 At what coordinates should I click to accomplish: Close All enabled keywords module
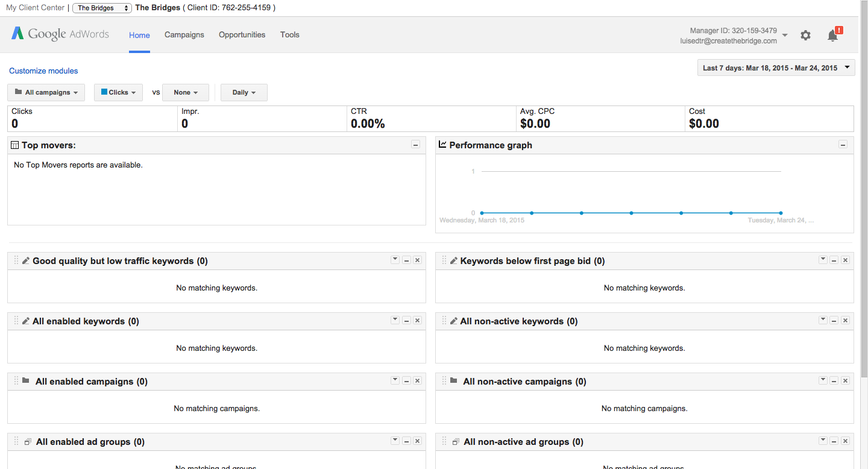[x=417, y=320]
